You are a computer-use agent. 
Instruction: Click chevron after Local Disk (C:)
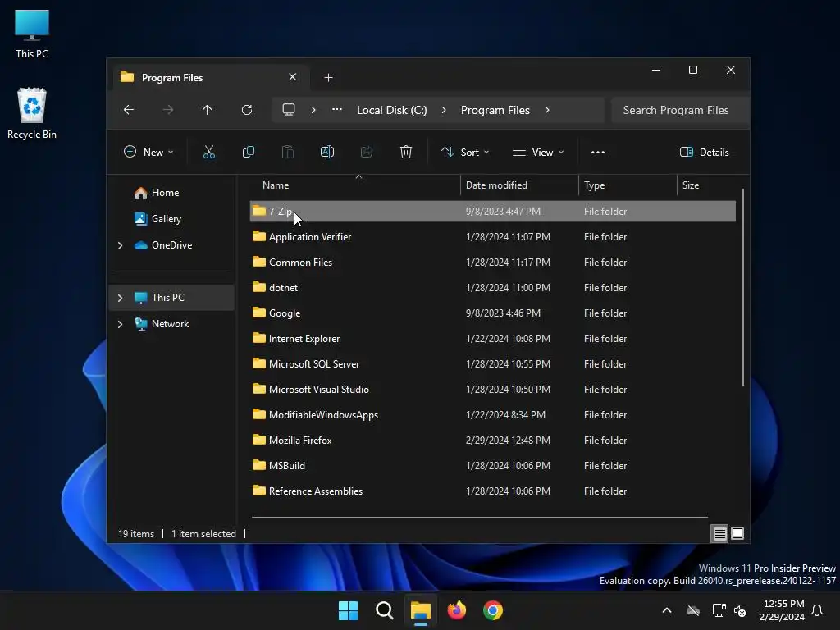[x=444, y=110]
